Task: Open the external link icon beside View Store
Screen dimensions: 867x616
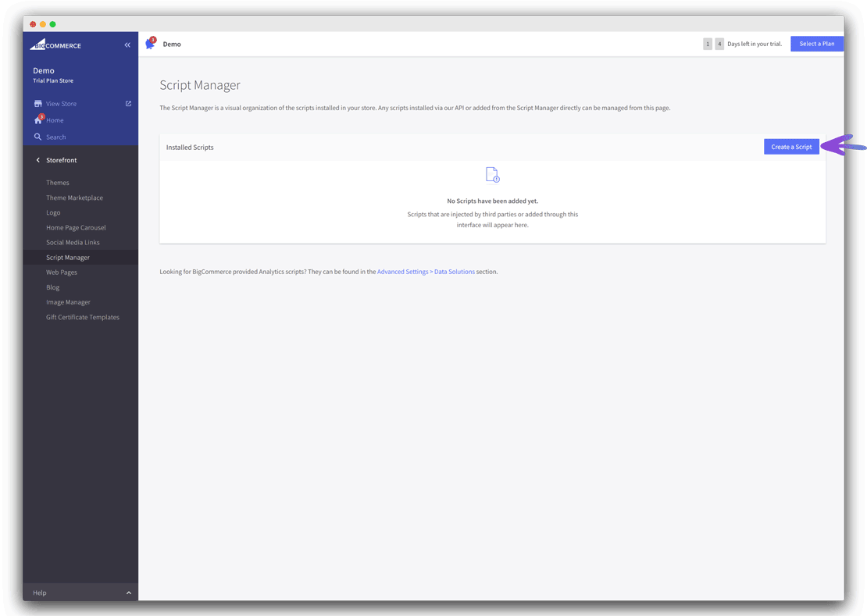Action: coord(127,103)
